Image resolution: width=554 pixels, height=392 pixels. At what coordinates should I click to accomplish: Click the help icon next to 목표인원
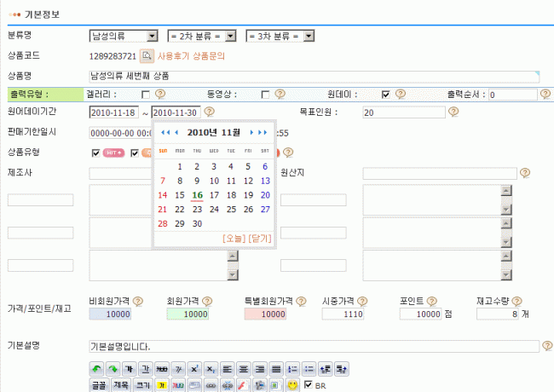coord(453,112)
